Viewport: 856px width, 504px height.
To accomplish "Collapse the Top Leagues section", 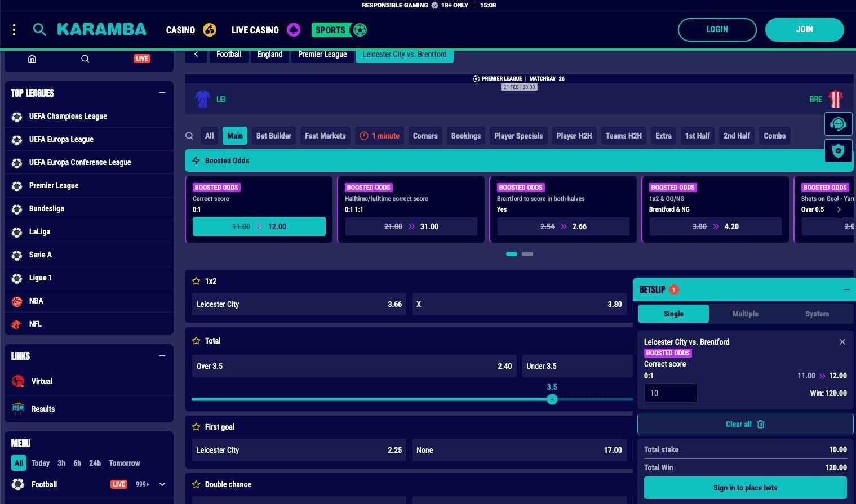I will tap(162, 93).
